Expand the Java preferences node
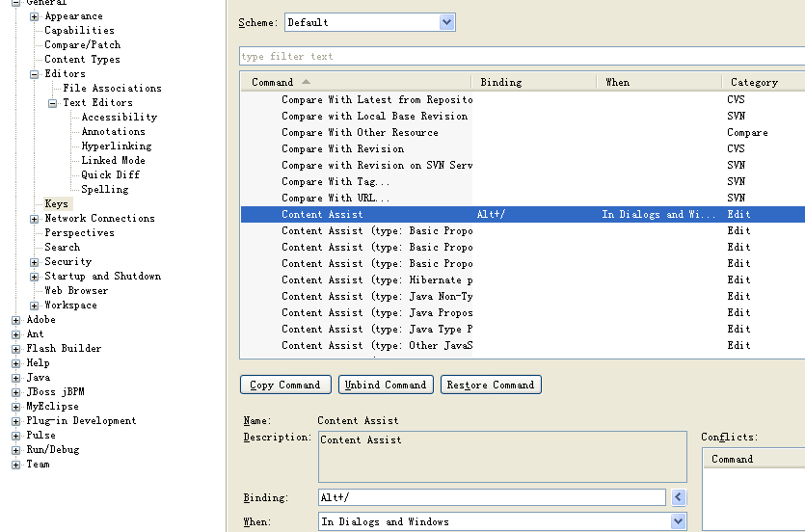Image resolution: width=805 pixels, height=532 pixels. click(16, 378)
